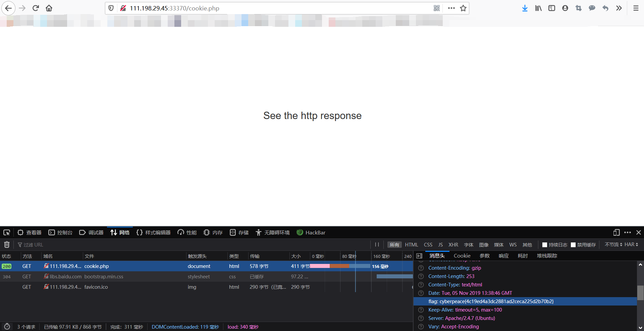Open the Style Editor (样式编辑器) panel
This screenshot has width=644, height=331.
[x=153, y=232]
